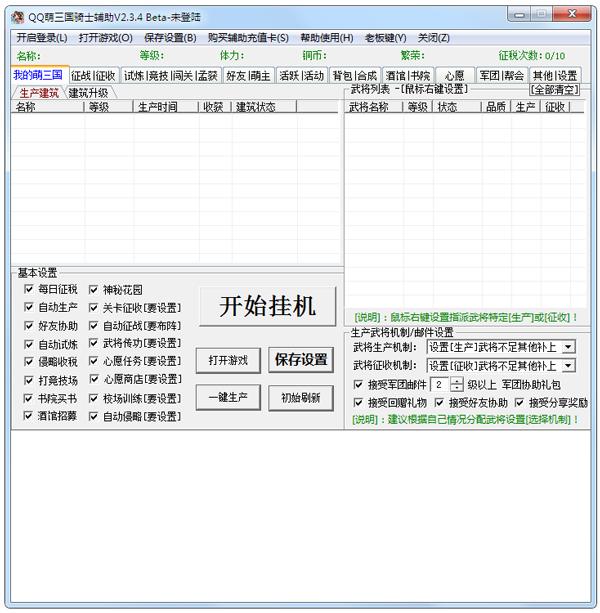Click the 名称 column header in building list
Image resolution: width=600 pixels, height=613 pixels.
pos(47,107)
